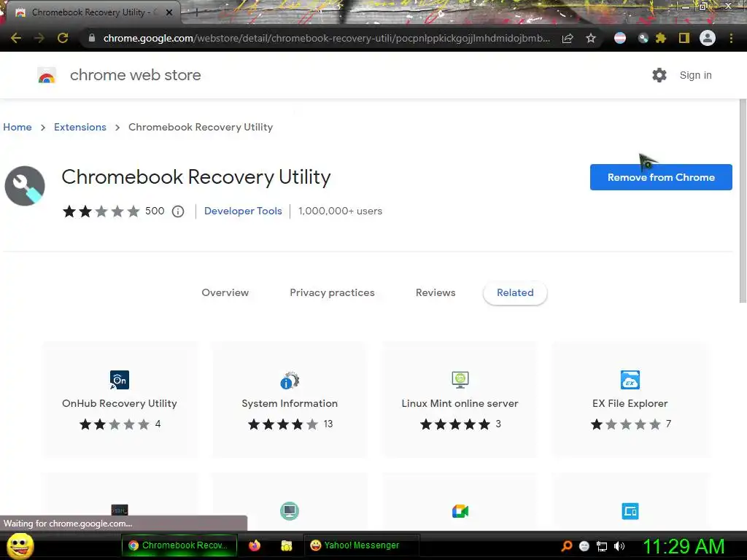Click the rating info icon next to 500
This screenshot has width=747, height=560.
178,211
